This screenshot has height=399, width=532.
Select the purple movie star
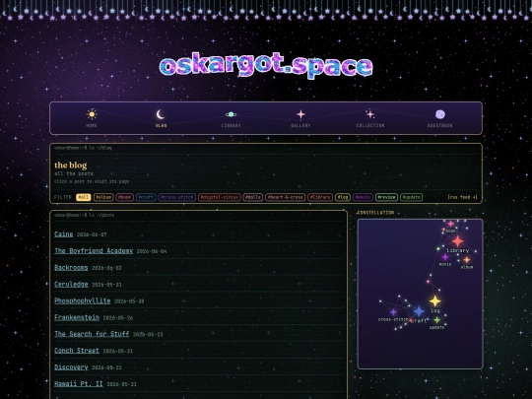click(445, 257)
